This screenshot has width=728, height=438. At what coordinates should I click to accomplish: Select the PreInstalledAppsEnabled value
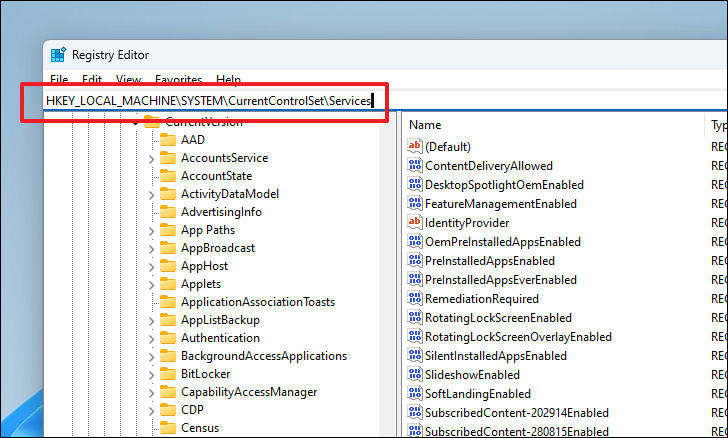[x=490, y=261]
